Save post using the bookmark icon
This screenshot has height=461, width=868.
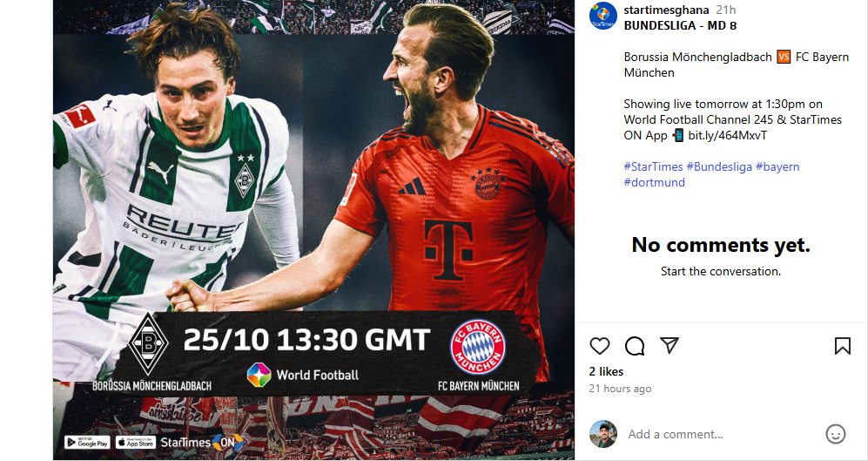pos(843,346)
